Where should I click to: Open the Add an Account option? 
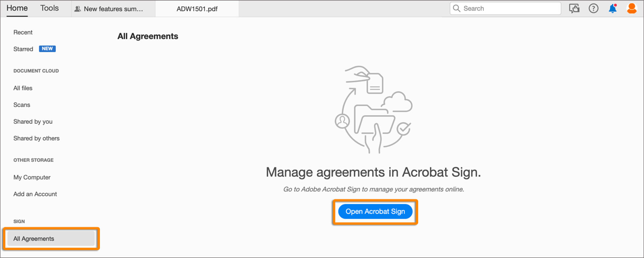tap(35, 194)
